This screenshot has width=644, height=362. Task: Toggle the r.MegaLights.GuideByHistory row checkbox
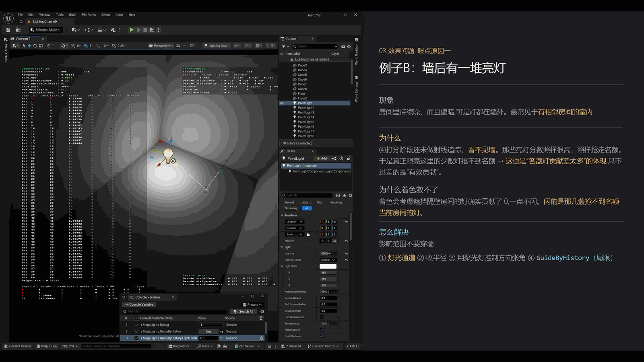click(x=136, y=331)
